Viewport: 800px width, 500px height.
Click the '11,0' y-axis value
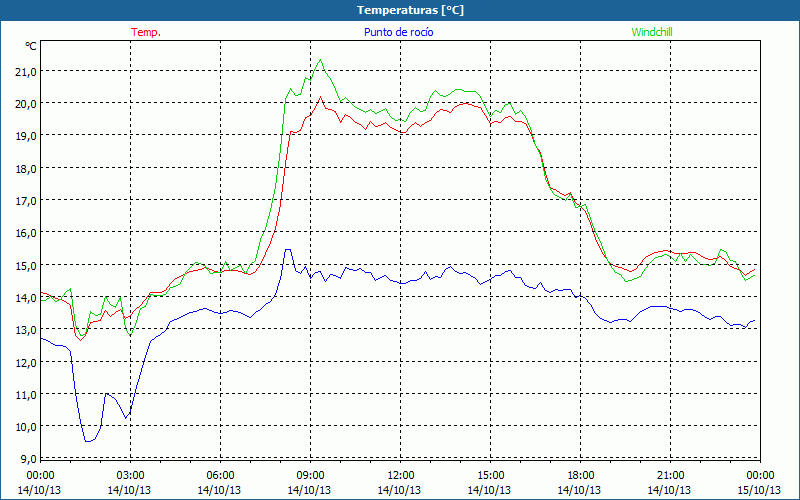pos(26,394)
